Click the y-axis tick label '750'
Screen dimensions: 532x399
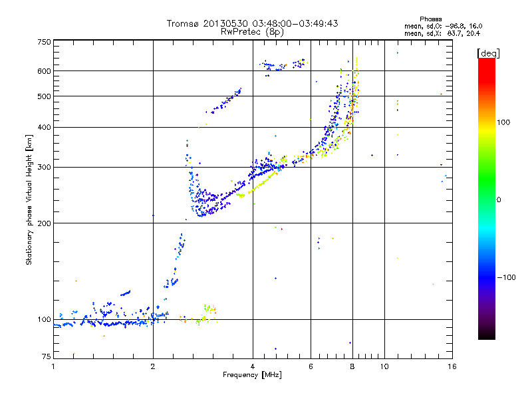44,42
